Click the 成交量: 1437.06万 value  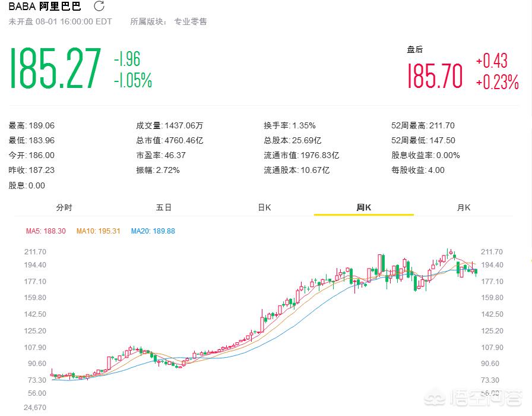click(x=170, y=125)
